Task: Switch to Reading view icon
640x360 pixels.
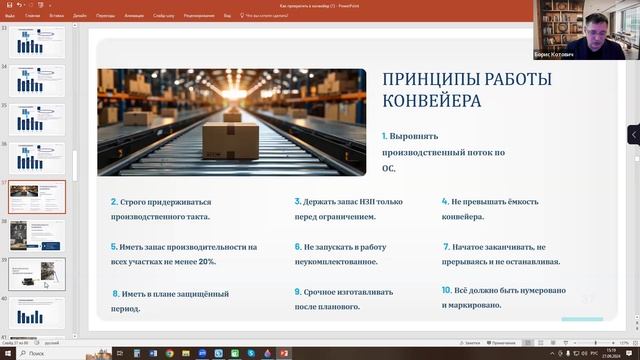Action: (x=553, y=343)
